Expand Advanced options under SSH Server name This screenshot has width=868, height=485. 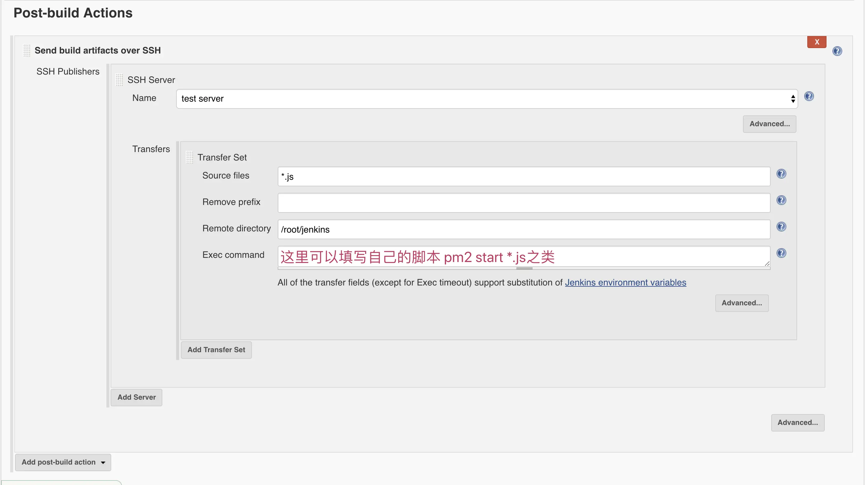pyautogui.click(x=769, y=124)
